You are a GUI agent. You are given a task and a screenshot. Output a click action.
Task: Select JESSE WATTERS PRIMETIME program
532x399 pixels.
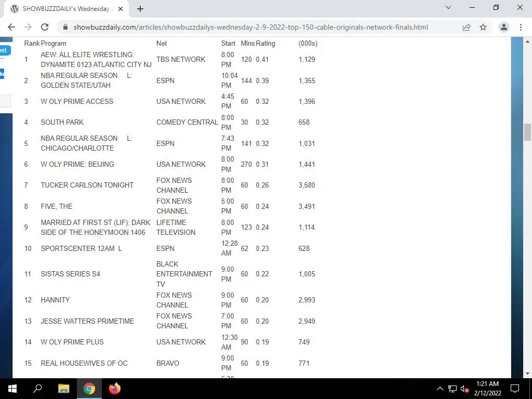(x=87, y=321)
